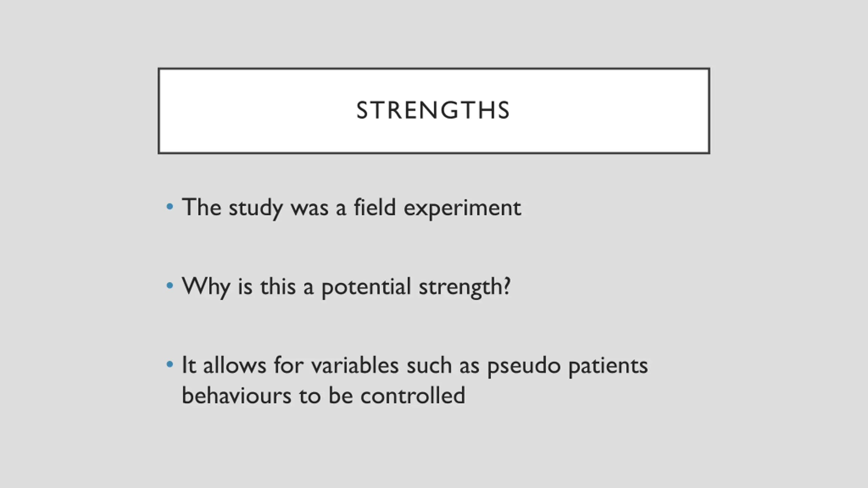The width and height of the screenshot is (868, 488).
Task: Click the word 'field' in first bullet
Action: tap(375, 207)
